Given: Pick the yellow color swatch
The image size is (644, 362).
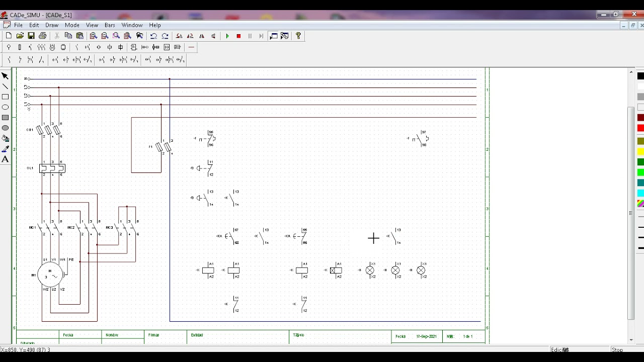Looking at the screenshot, I should pyautogui.click(x=640, y=152).
